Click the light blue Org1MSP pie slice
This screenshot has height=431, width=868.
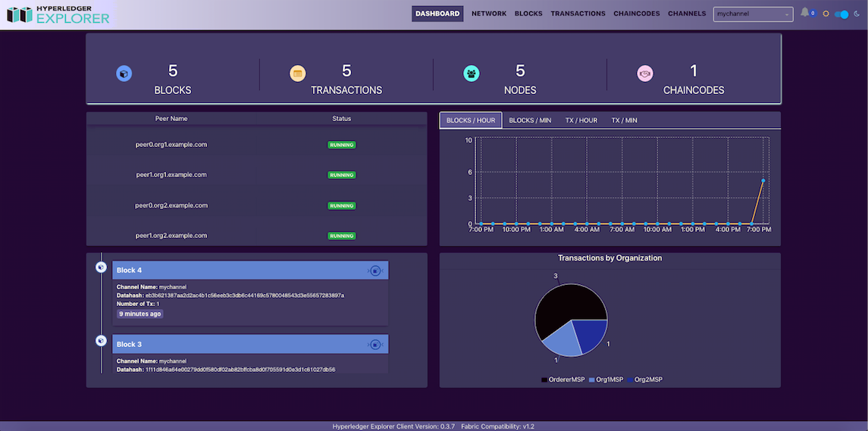(562, 339)
